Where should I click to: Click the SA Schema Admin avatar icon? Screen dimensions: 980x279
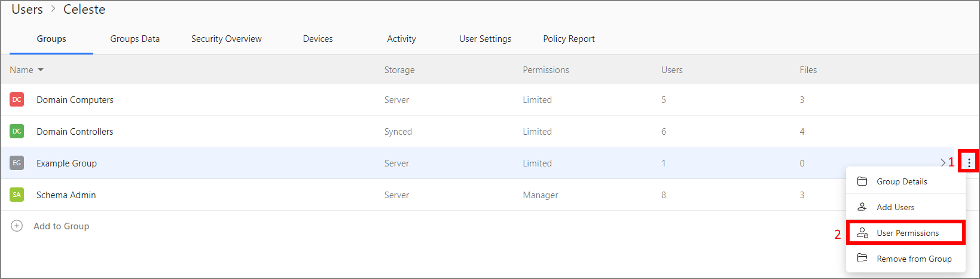pos(17,195)
